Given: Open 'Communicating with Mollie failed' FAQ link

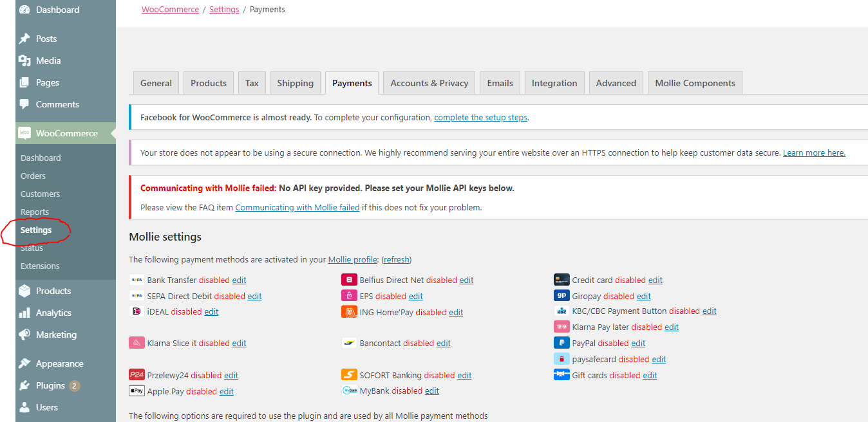Looking at the screenshot, I should tap(297, 208).
